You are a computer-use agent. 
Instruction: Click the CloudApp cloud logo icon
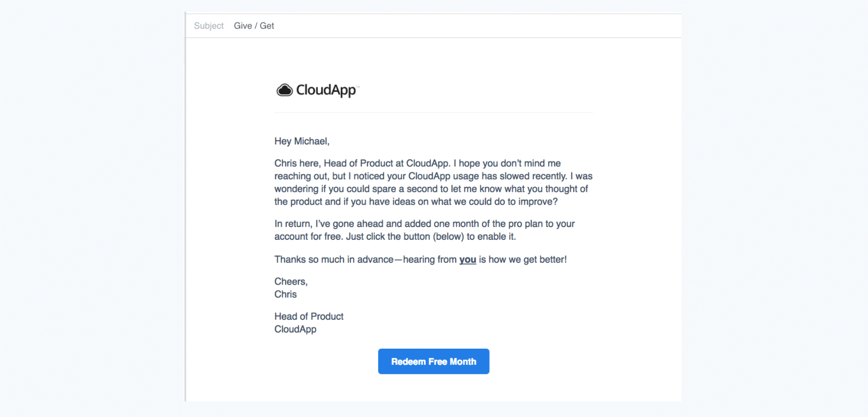coord(285,90)
